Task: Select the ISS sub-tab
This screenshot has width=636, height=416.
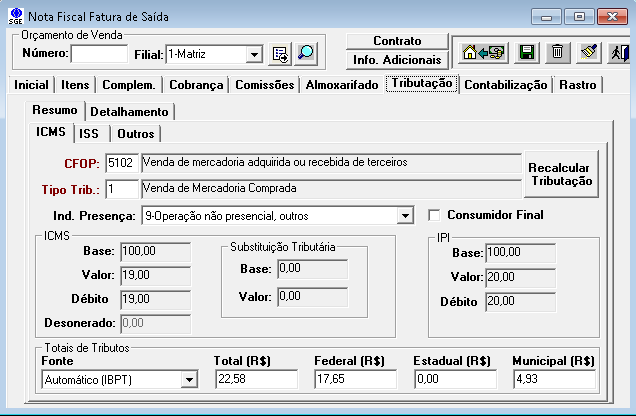Action: [89, 133]
